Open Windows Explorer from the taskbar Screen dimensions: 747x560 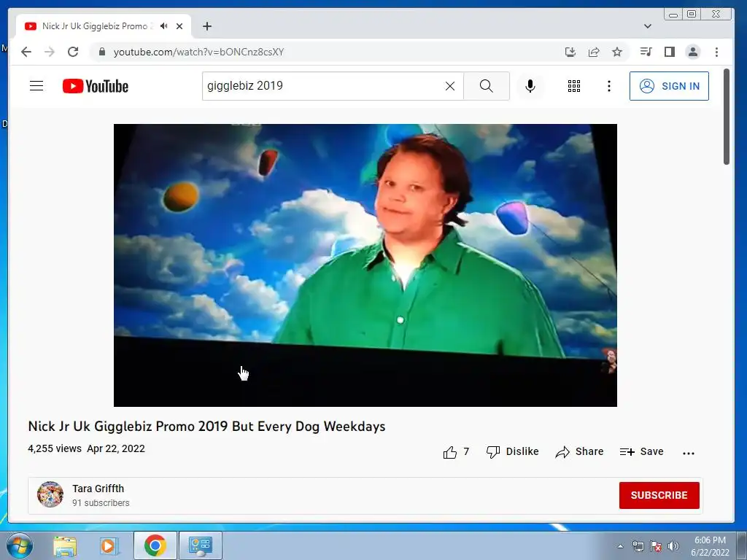tap(65, 545)
